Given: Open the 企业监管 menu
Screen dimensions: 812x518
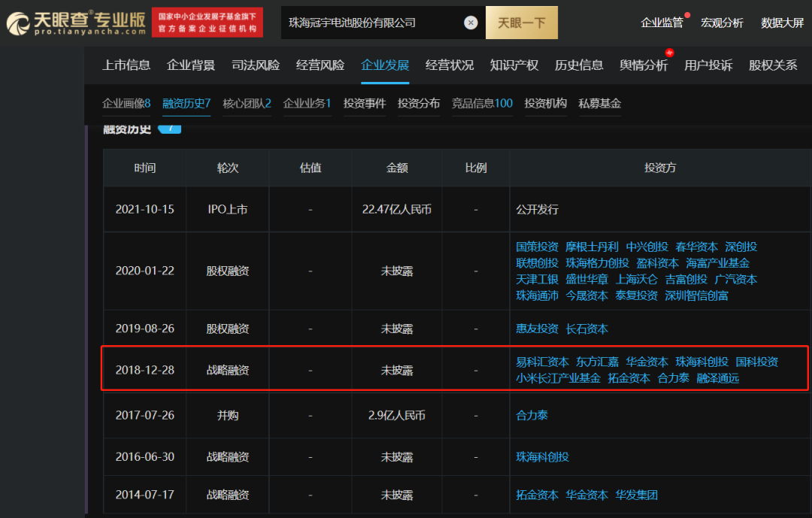Looking at the screenshot, I should (662, 23).
